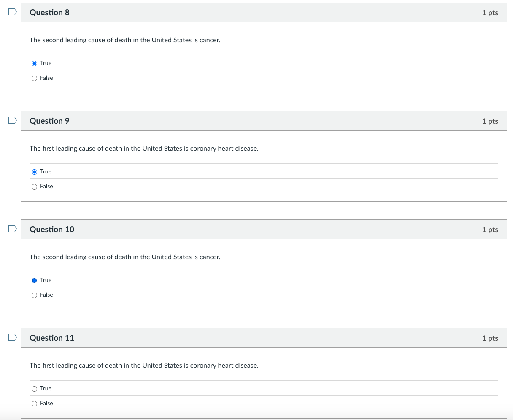Choose False radio button in Question 9
The width and height of the screenshot is (513, 420).
35,187
